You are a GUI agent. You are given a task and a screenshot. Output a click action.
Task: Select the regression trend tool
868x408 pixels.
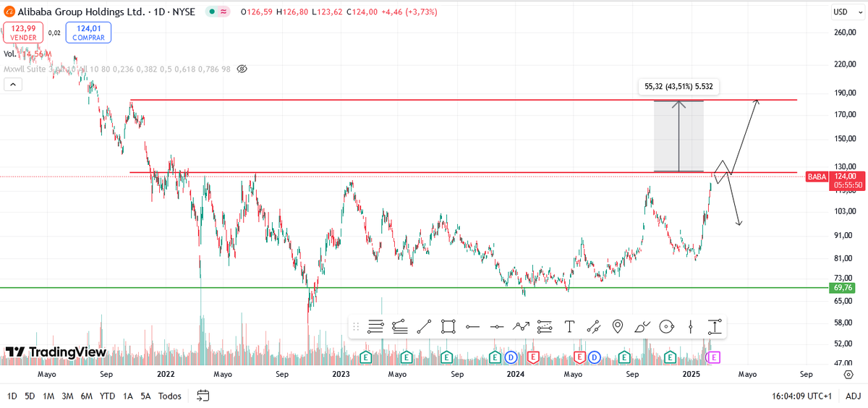click(593, 327)
